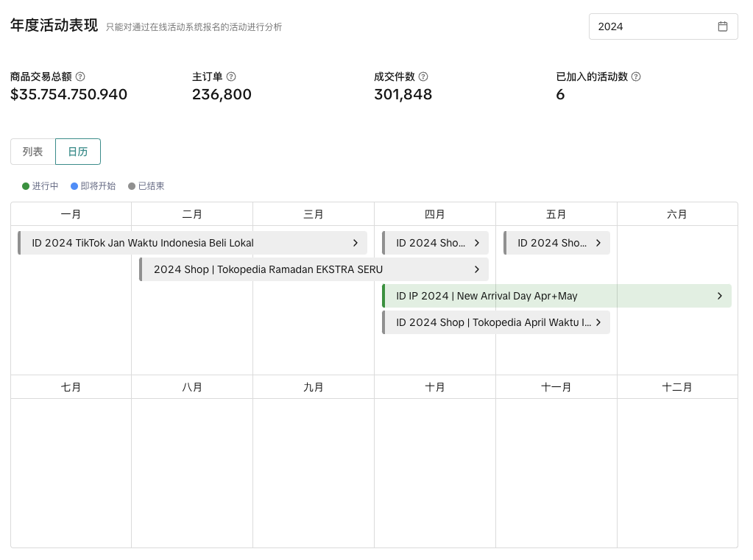Click help icon beside 已加入的活动数
Image resolution: width=753 pixels, height=560 pixels.
click(x=636, y=77)
